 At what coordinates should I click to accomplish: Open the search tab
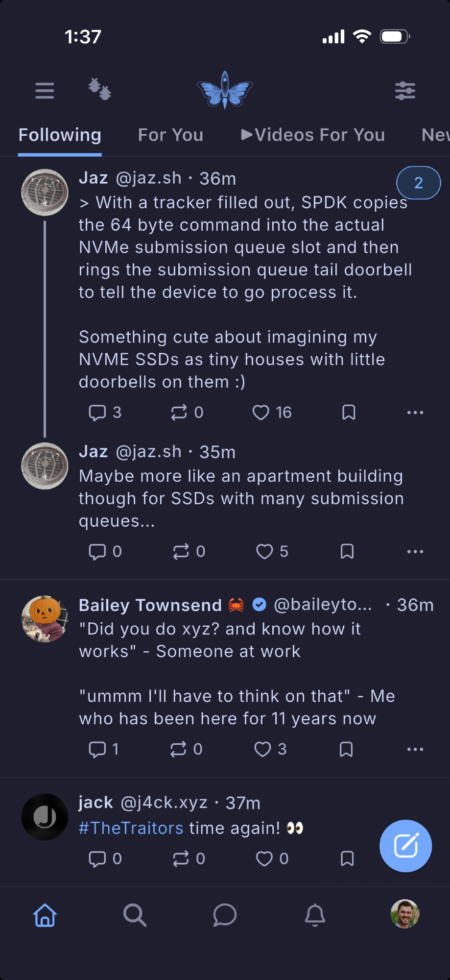(135, 915)
